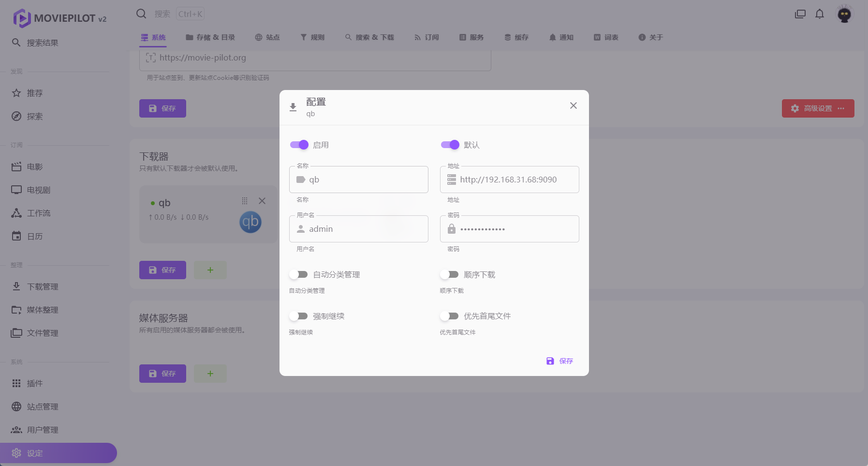The height and width of the screenshot is (466, 868).
Task: Open the 词表 tab
Action: coord(606,37)
